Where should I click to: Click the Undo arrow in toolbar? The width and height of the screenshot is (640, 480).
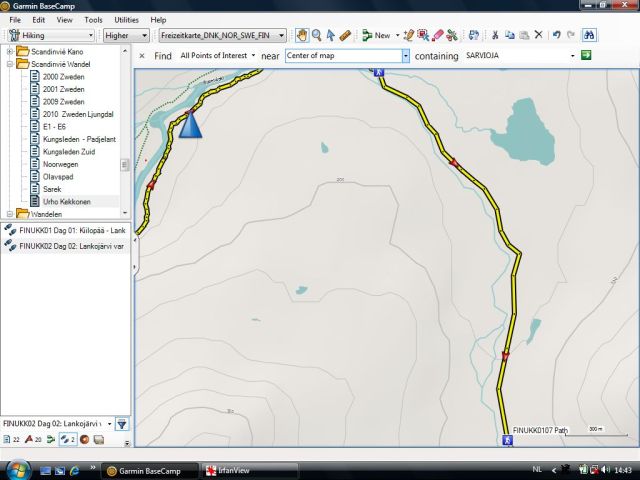click(557, 35)
